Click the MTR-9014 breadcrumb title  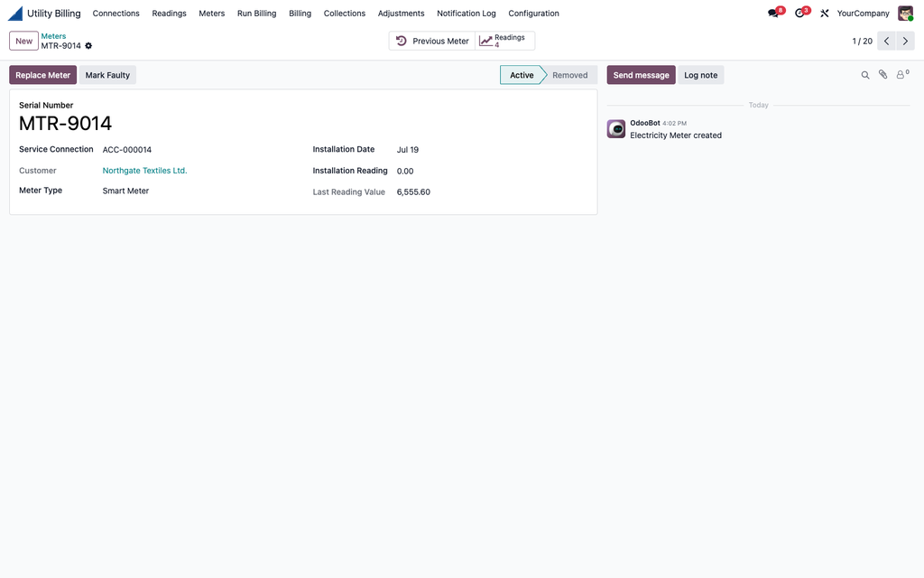click(x=60, y=45)
